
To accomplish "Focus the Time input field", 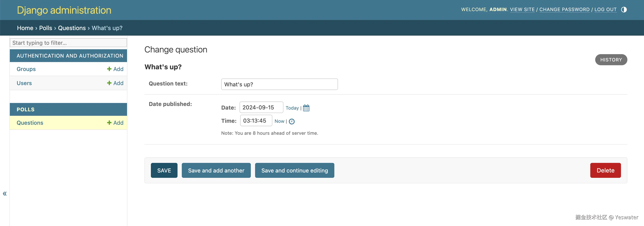I will [256, 120].
